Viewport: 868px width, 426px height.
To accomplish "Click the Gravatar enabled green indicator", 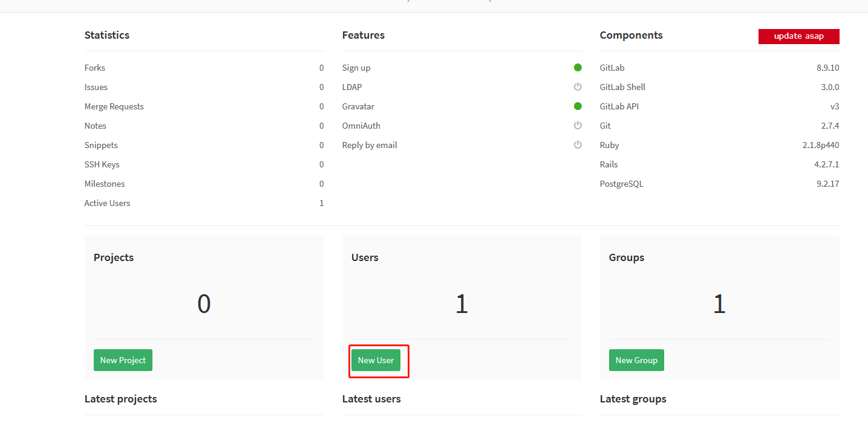I will pos(578,106).
